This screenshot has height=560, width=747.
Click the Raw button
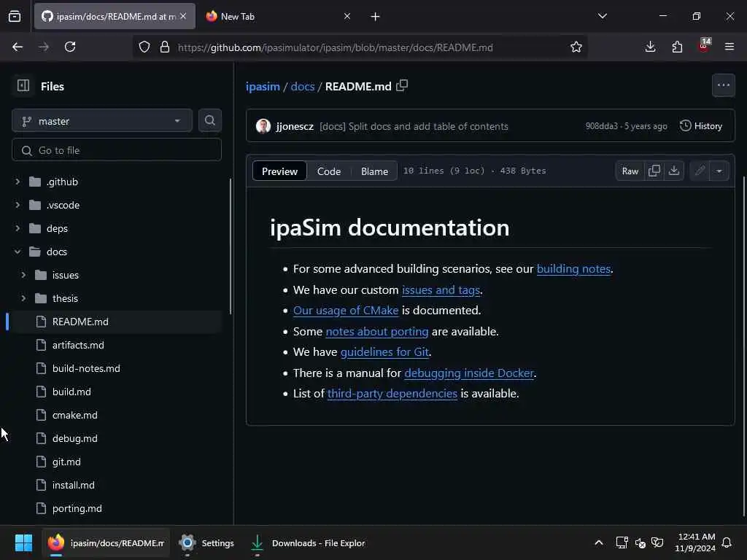(x=630, y=171)
